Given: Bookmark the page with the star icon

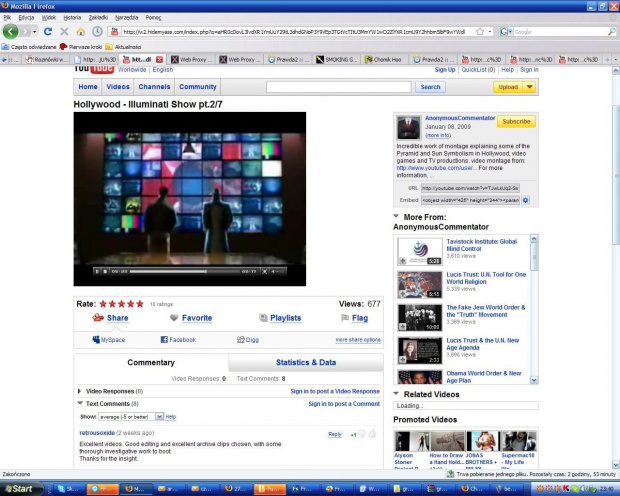Looking at the screenshot, I should tap(480, 32).
